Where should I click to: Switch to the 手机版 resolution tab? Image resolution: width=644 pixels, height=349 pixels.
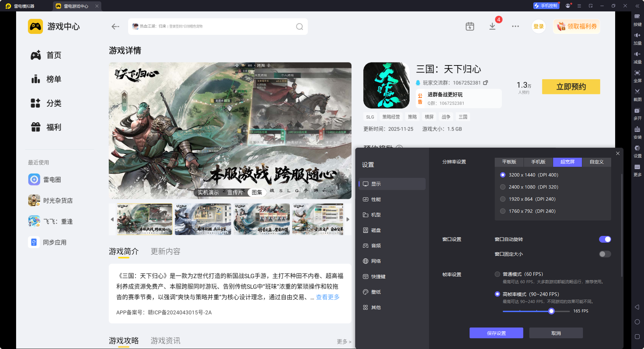tap(538, 162)
